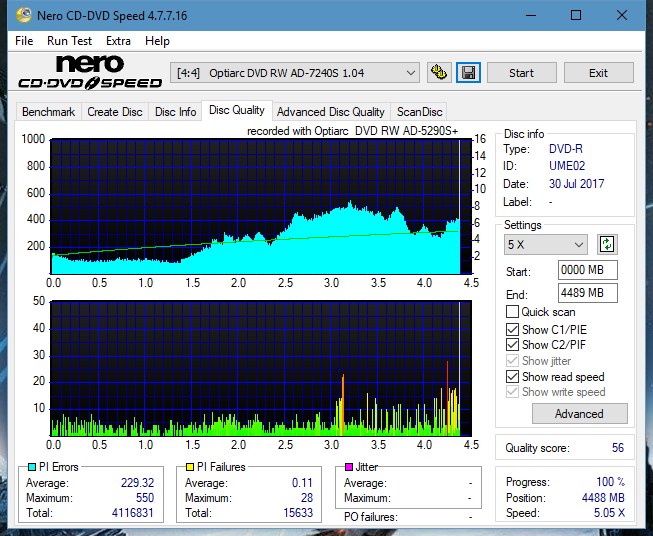
Task: Click PI Errors total 4116831
Action: coord(132,513)
